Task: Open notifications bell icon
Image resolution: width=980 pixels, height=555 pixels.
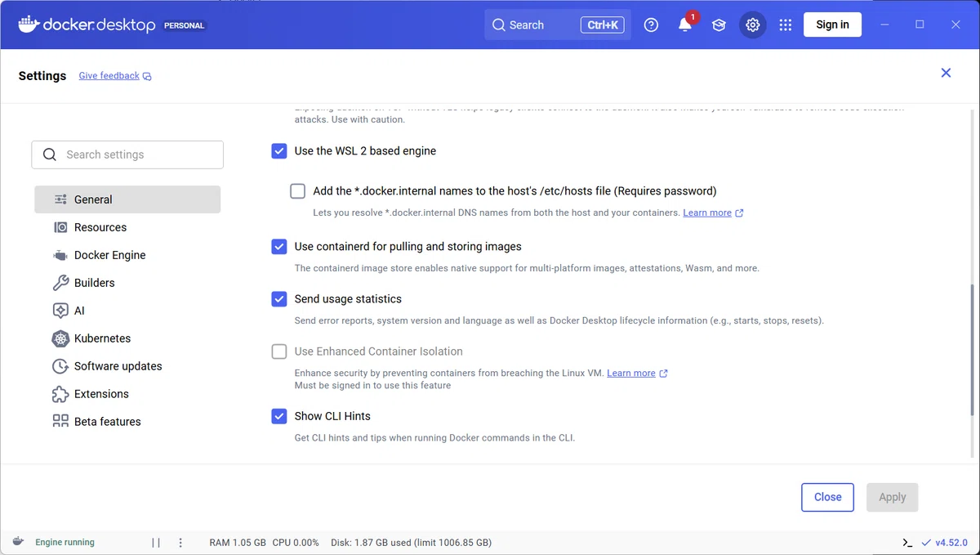Action: 685,25
